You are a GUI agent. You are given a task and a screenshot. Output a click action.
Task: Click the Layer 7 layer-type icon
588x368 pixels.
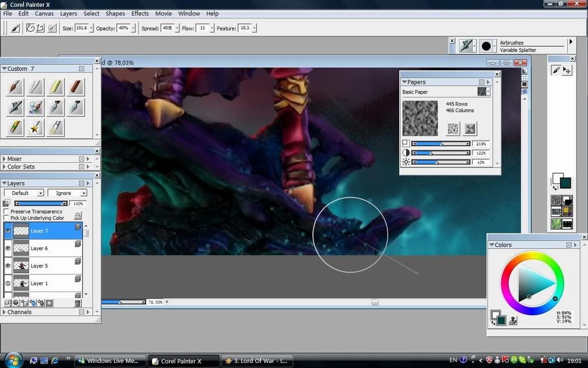[78, 227]
